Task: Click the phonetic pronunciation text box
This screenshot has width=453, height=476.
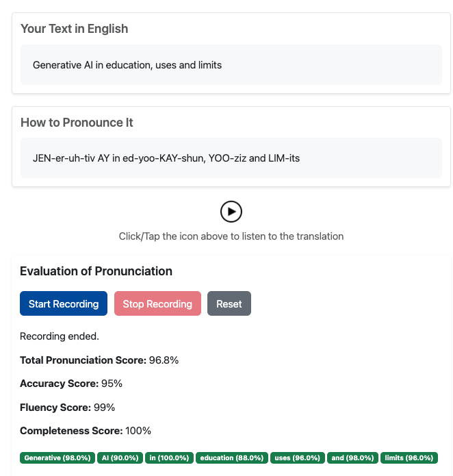Action: (231, 158)
